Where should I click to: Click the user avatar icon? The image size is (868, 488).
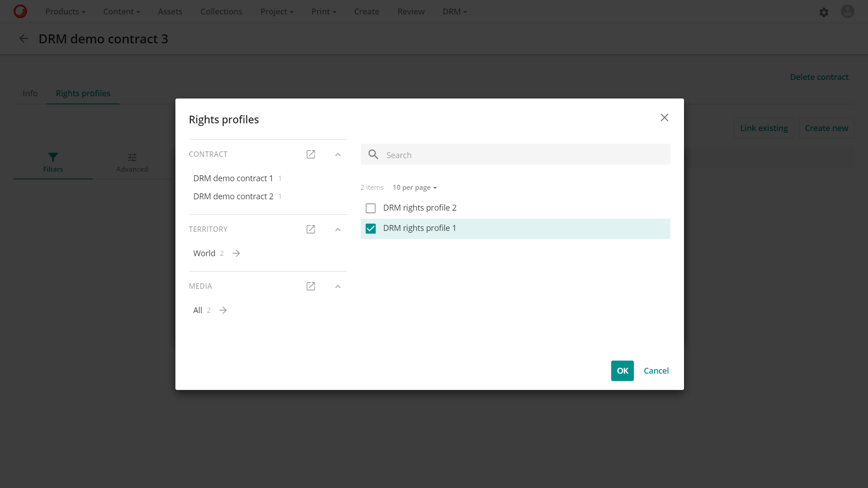(847, 11)
